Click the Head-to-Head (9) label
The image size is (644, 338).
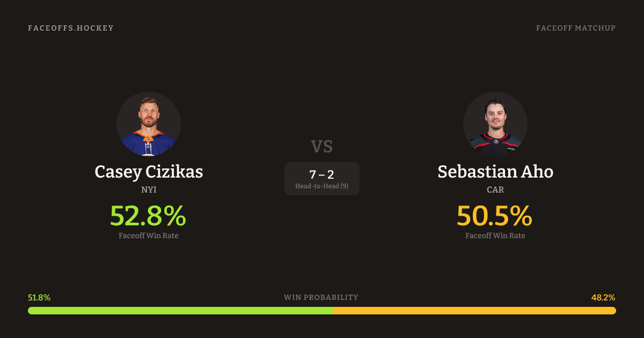pos(322,186)
